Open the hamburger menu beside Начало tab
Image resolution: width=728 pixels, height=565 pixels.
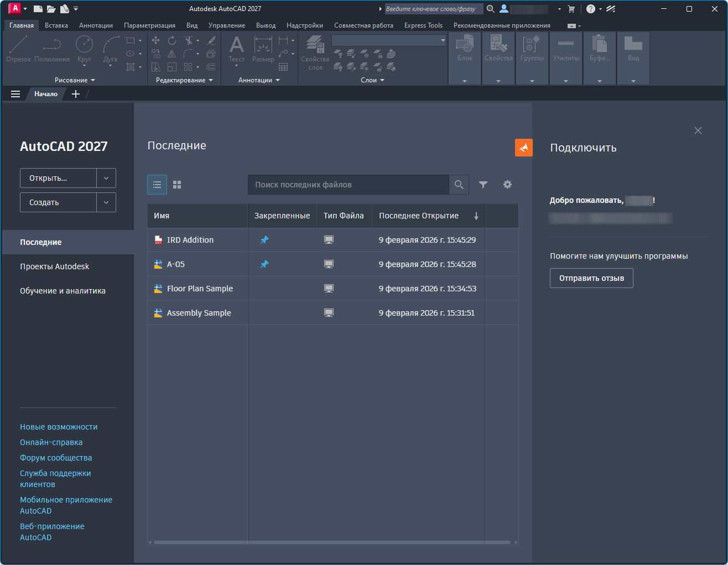pos(15,94)
